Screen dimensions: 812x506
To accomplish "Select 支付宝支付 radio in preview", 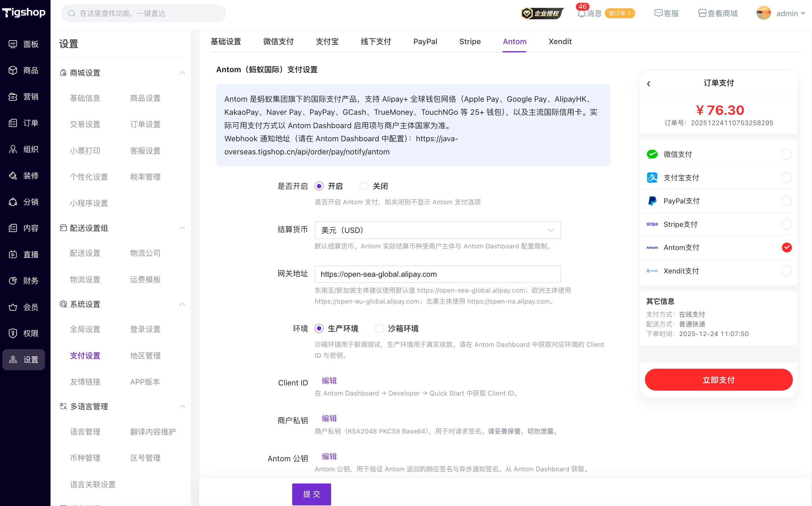I will [786, 178].
